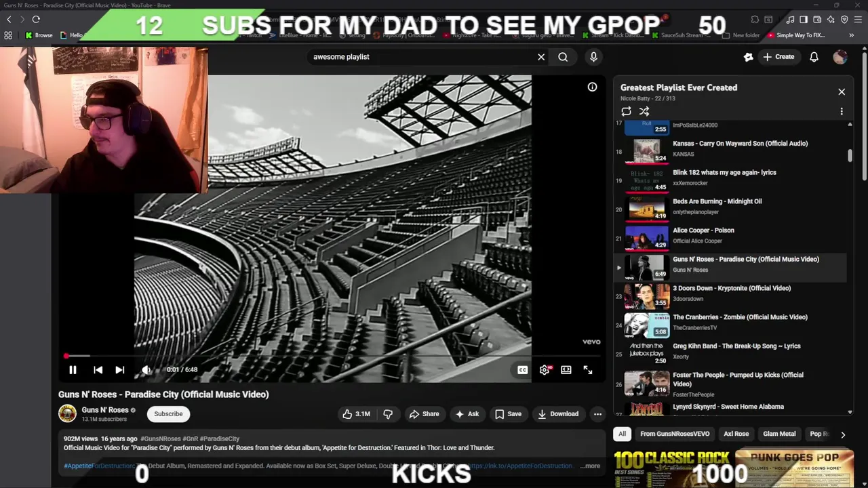The image size is (868, 488).
Task: Open 'New folder' bookmarks folder
Action: pos(741,35)
